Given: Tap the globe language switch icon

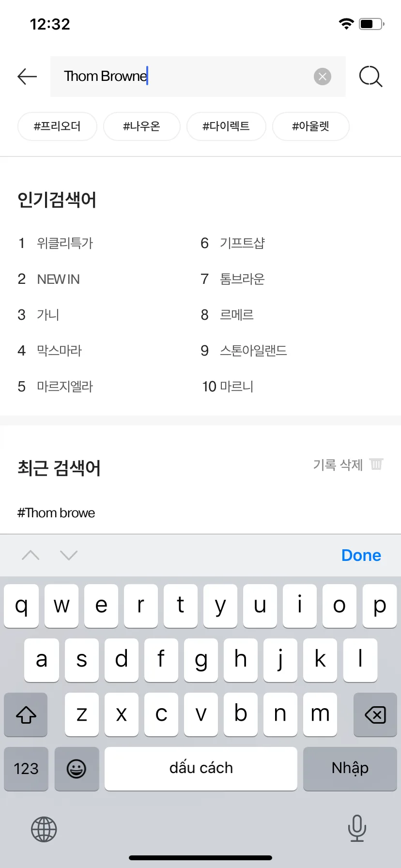Looking at the screenshot, I should (x=44, y=829).
